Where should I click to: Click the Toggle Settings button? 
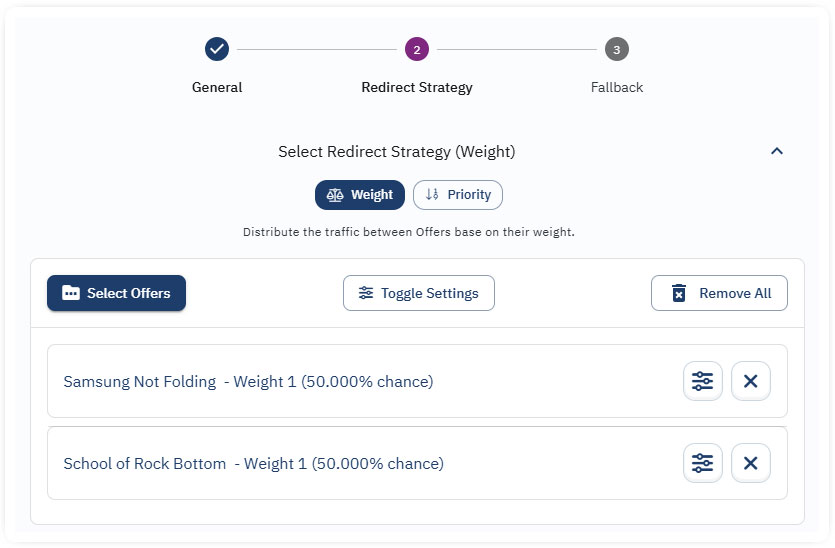click(x=418, y=293)
